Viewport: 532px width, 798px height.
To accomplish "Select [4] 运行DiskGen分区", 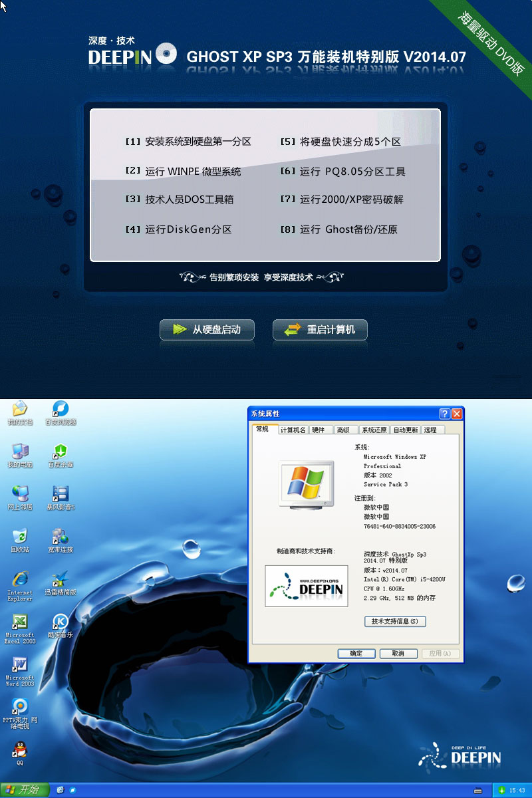I will [178, 229].
